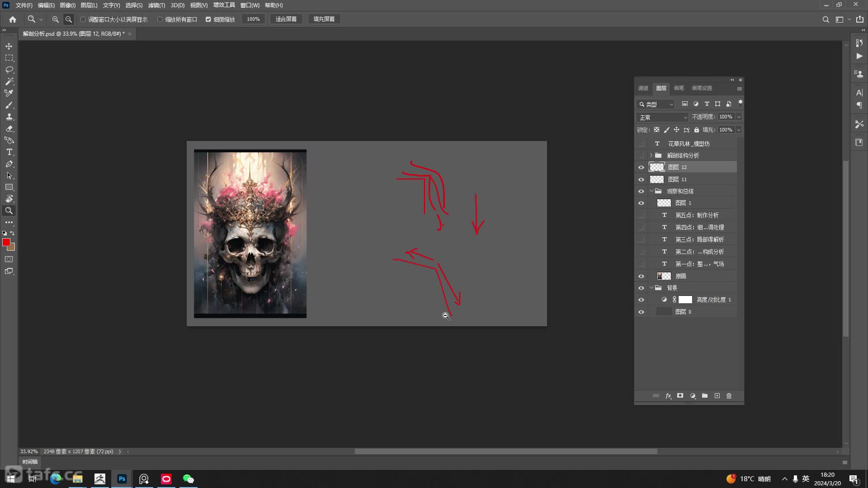The width and height of the screenshot is (868, 488).
Task: Switch to the 画笔设置 tab
Action: pyautogui.click(x=702, y=88)
